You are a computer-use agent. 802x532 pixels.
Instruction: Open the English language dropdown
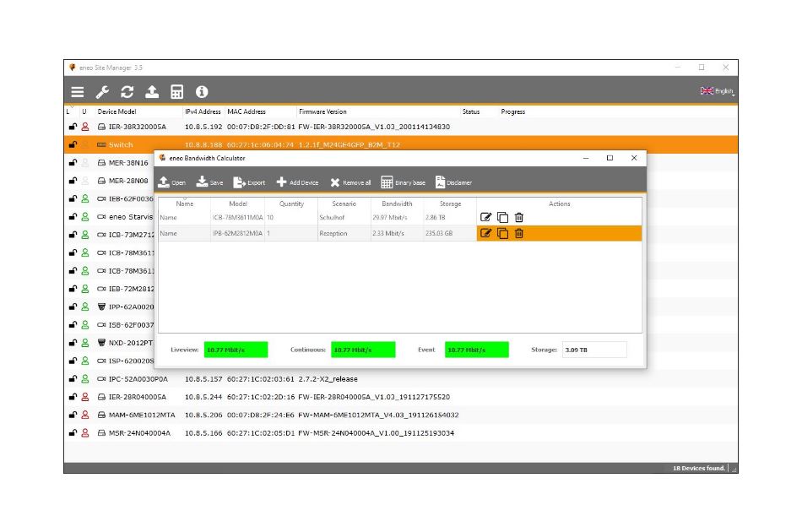(717, 91)
